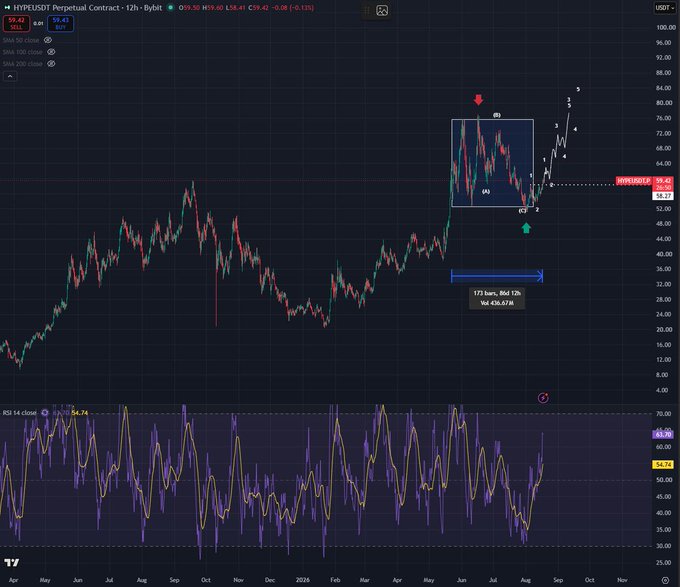Screen dimensions: 680x587
Task: Click the yellow 54.74 RSI value label
Action: 663,464
